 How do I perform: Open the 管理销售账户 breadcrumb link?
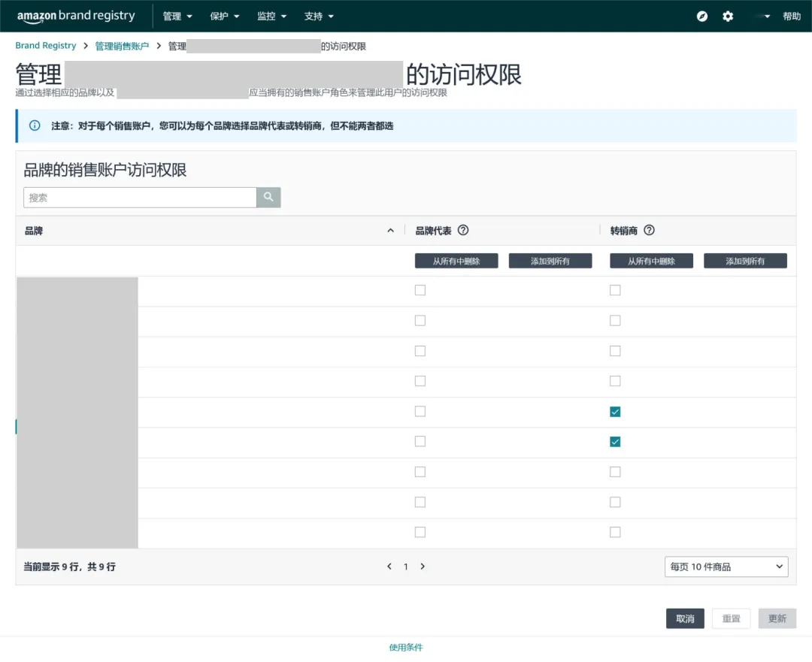[122, 47]
